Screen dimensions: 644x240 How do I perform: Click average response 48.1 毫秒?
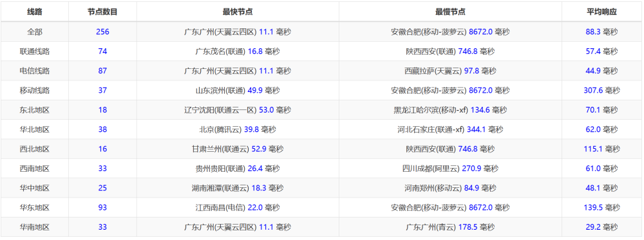601,188
